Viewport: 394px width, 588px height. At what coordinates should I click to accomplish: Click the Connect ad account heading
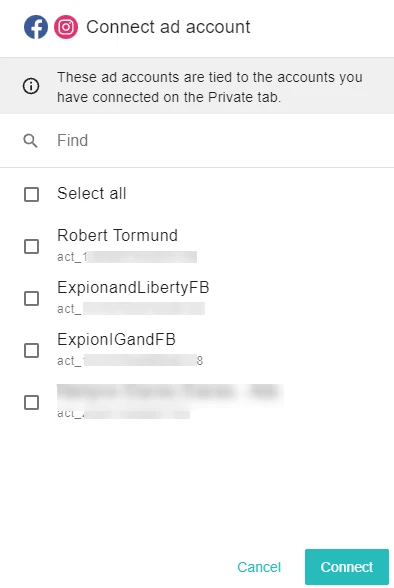coord(168,27)
